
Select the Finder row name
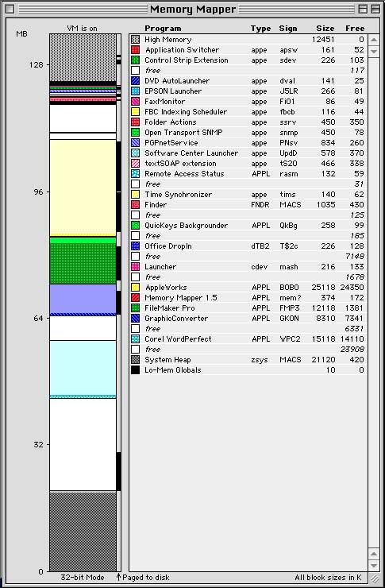(x=156, y=205)
